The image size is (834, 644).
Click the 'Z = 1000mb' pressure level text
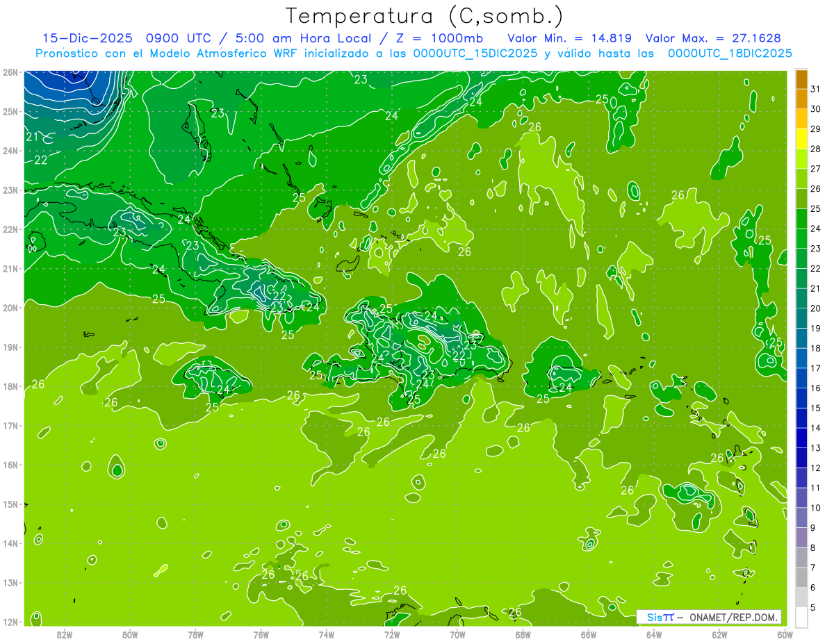coord(439,38)
